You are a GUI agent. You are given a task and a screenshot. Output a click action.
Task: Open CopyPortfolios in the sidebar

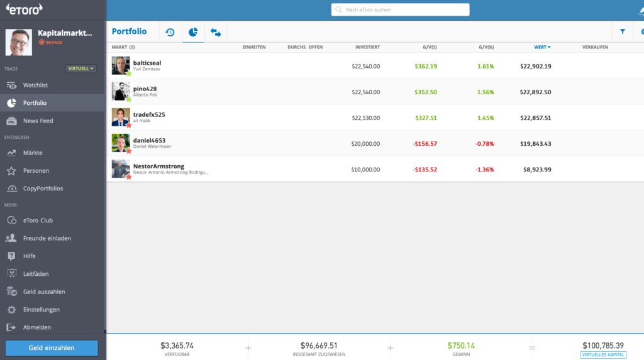(43, 188)
